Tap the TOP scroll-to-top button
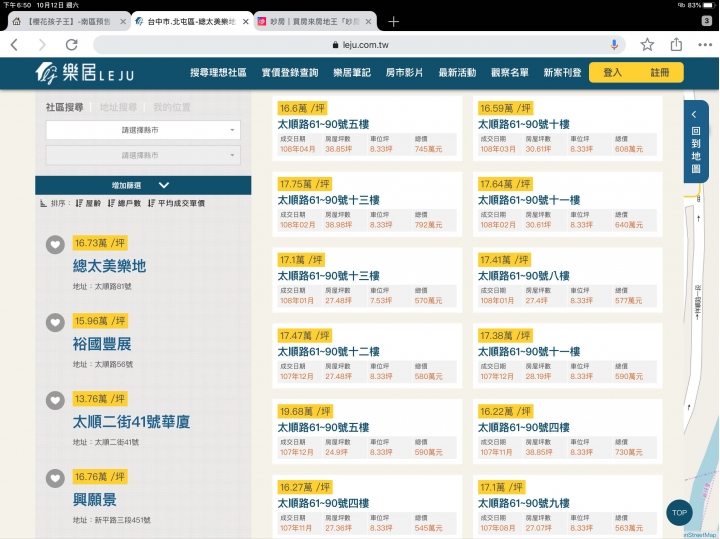Screen dimensions: 720x539 (679, 513)
